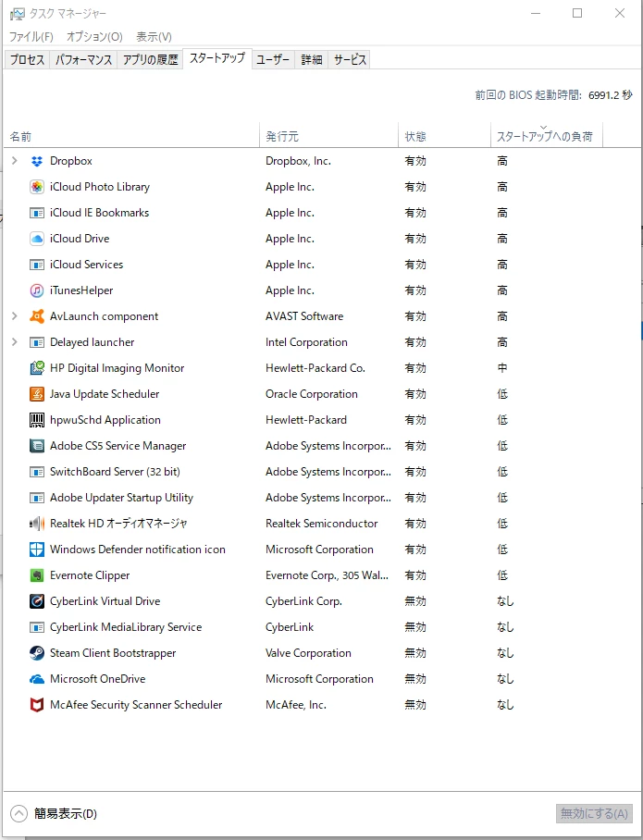This screenshot has height=840, width=643.
Task: Switch to the プロセス tab
Action: (27, 59)
